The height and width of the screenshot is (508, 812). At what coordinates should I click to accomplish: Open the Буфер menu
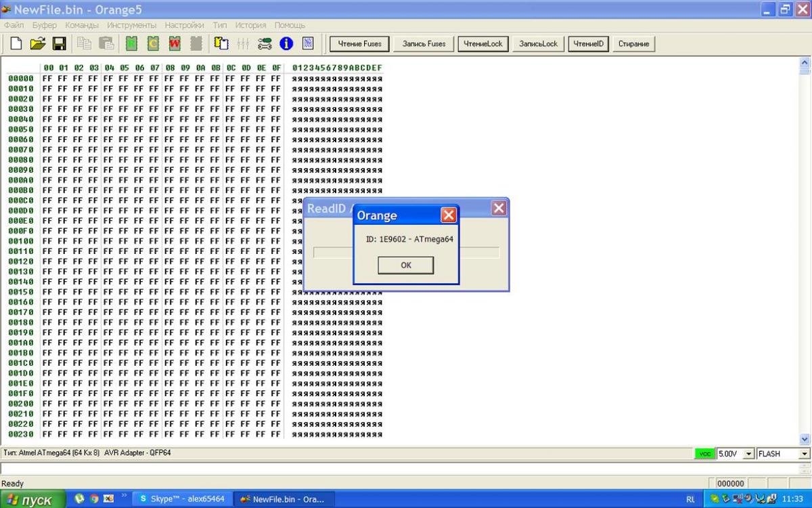pos(45,25)
